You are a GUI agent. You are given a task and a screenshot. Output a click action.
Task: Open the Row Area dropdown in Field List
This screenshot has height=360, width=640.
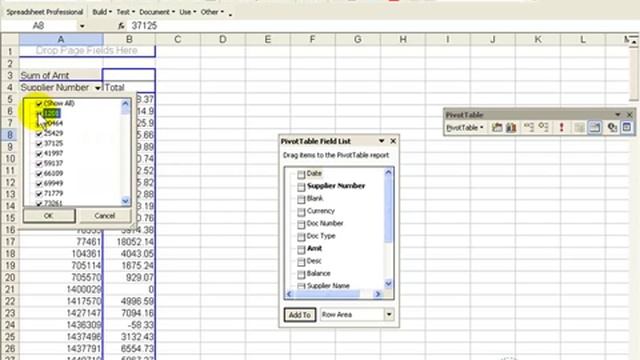[x=389, y=315]
